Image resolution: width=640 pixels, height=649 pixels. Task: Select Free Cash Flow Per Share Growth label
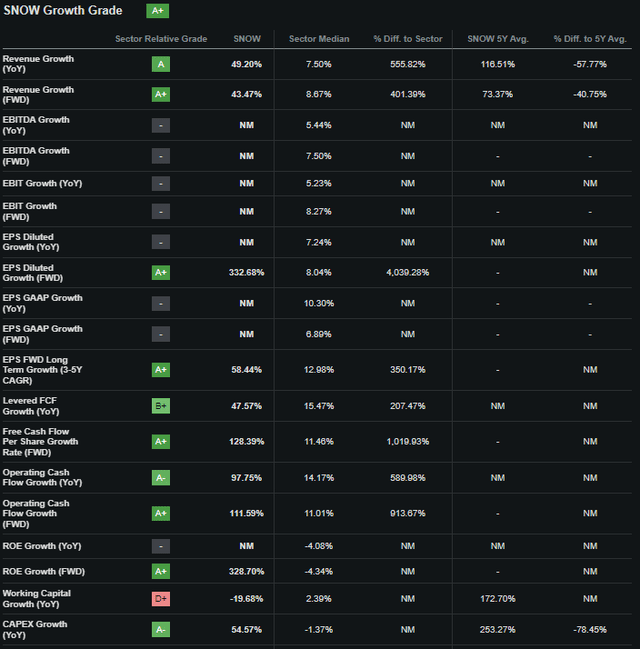pos(40,442)
